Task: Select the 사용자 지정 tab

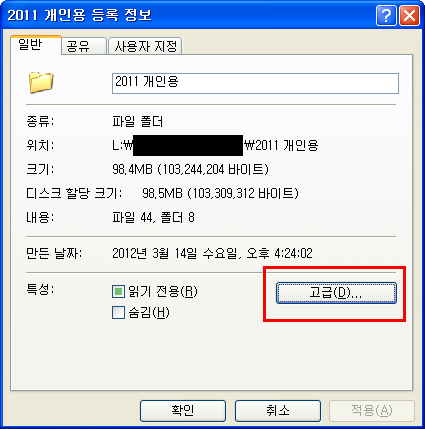Action: click(145, 46)
